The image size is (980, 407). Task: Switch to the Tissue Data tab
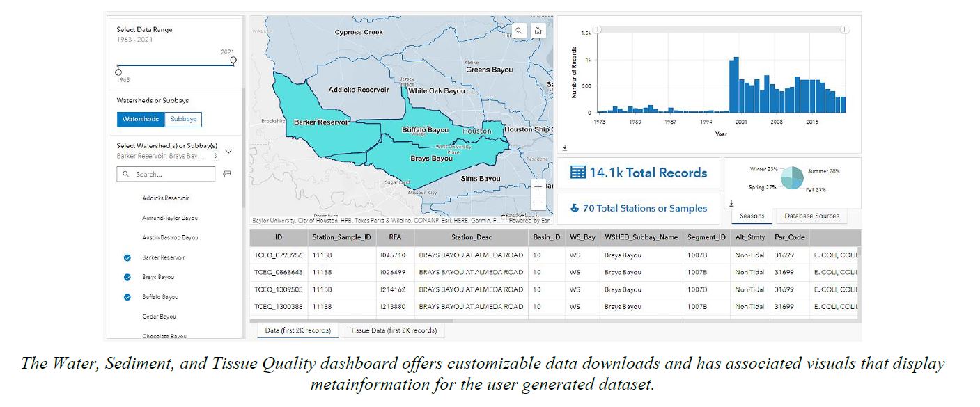click(x=394, y=330)
